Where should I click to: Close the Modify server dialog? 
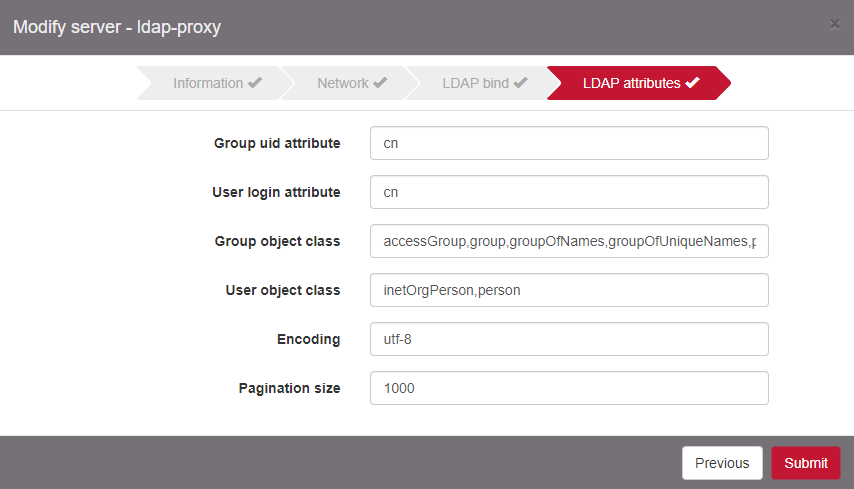tap(834, 24)
